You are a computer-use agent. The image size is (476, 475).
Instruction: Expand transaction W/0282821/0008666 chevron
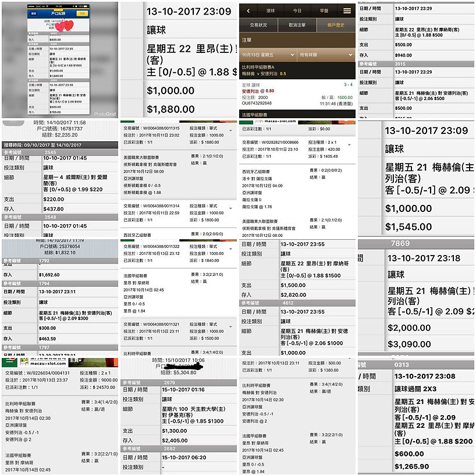coord(349,145)
